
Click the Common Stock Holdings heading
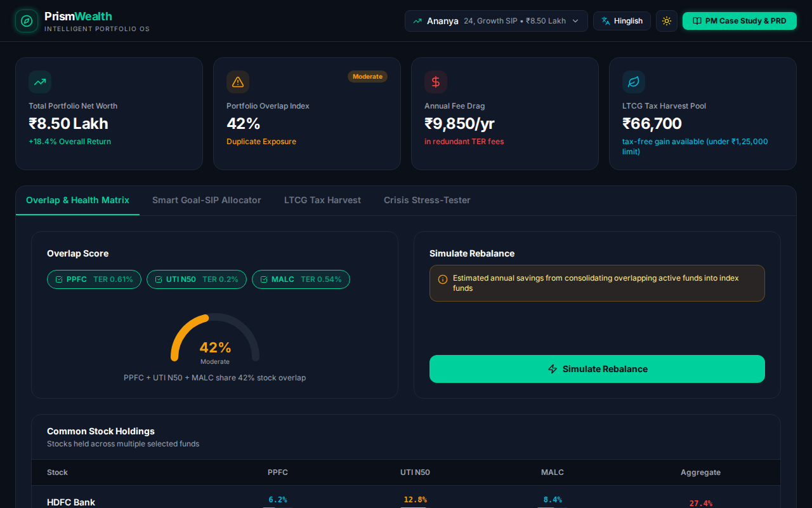coord(101,431)
